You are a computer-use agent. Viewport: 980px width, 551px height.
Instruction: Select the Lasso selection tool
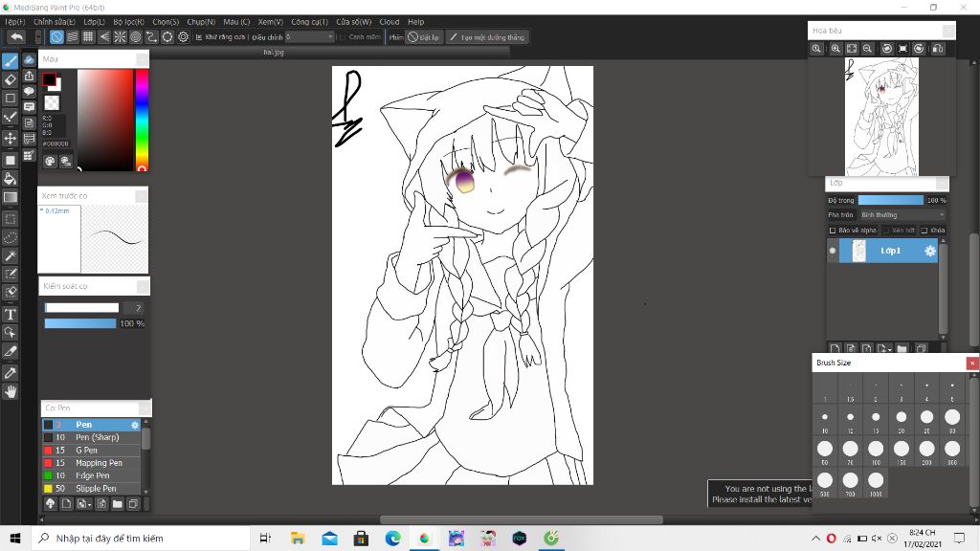tap(10, 237)
